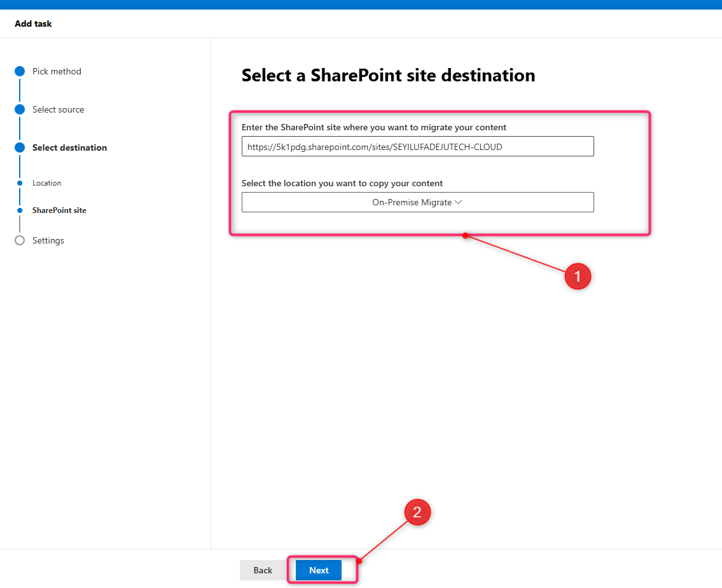Click the chevron beside On-Premise Migrate
The image size is (722, 588).
(x=458, y=202)
